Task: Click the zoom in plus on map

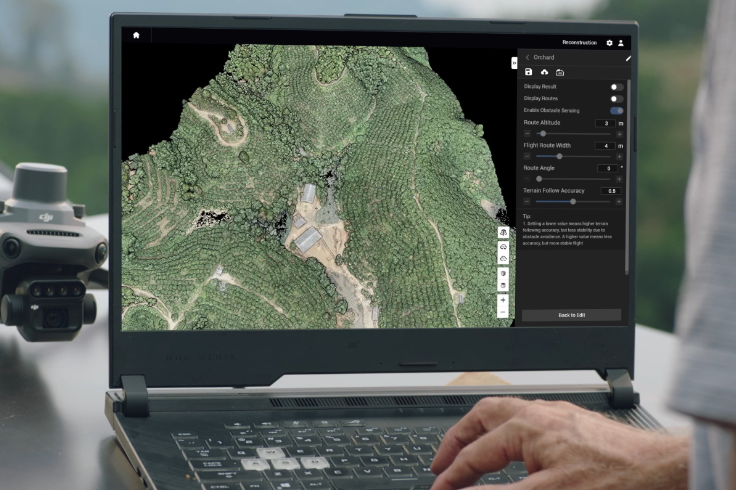Action: [503, 300]
